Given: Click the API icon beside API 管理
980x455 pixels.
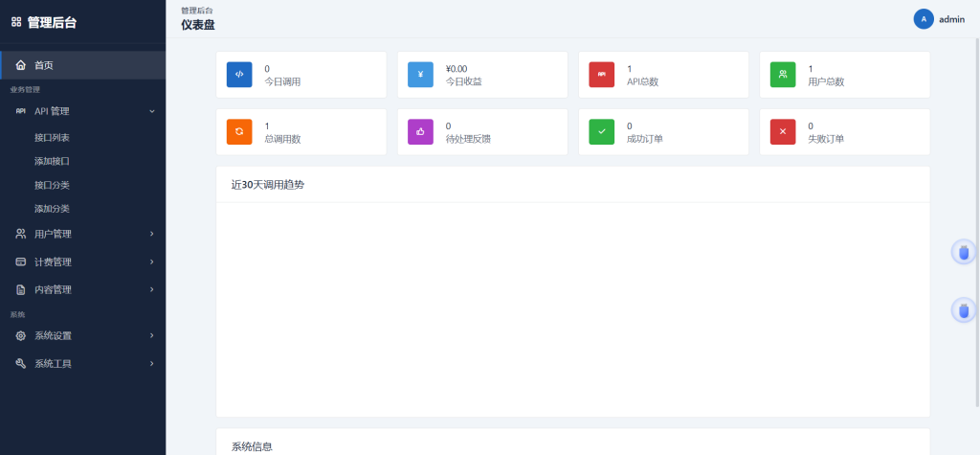Looking at the screenshot, I should [21, 111].
